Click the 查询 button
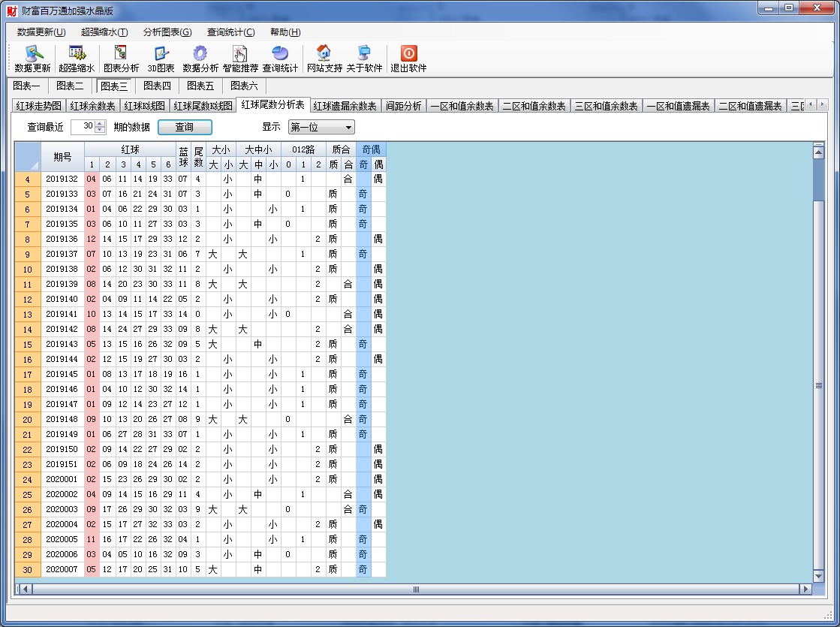This screenshot has height=627, width=840. [185, 127]
